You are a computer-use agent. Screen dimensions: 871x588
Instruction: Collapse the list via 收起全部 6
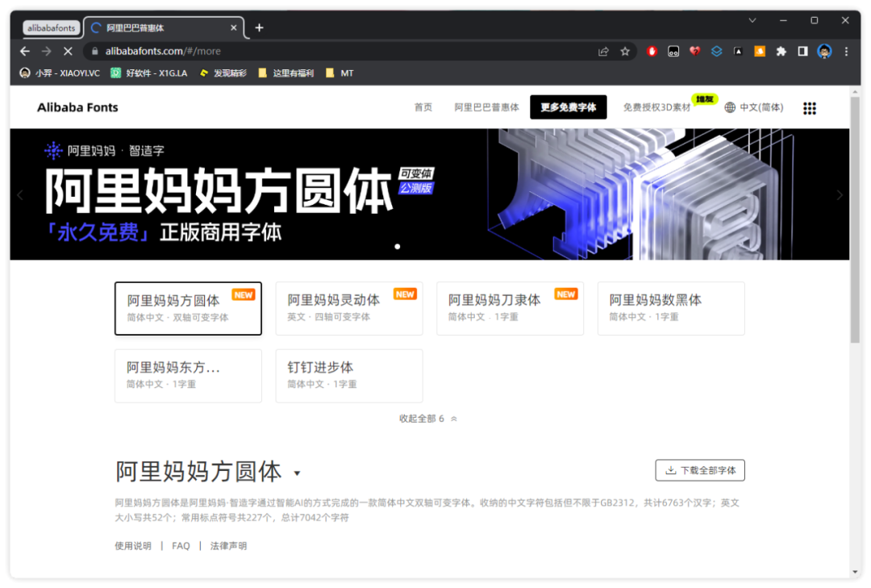(428, 419)
